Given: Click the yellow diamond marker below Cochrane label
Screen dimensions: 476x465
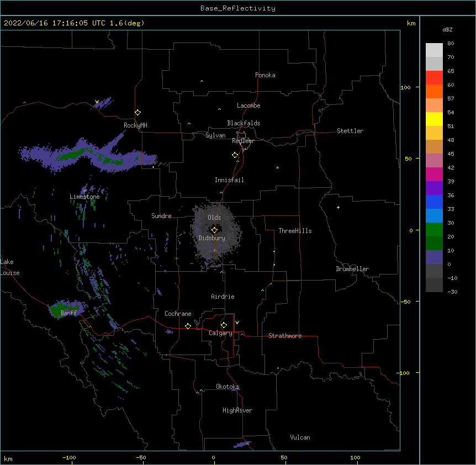Looking at the screenshot, I should (x=188, y=326).
